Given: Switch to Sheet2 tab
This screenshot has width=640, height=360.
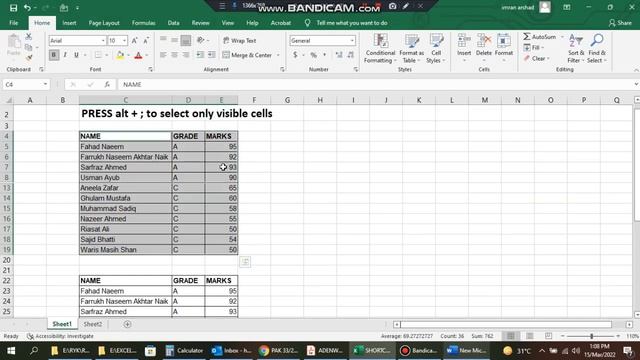Looking at the screenshot, I should (93, 324).
